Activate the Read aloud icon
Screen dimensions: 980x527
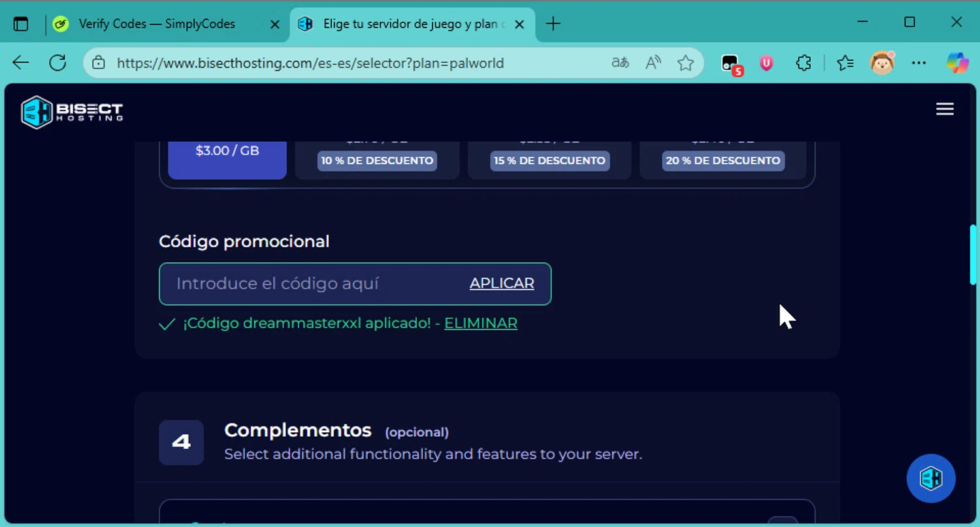[x=653, y=63]
